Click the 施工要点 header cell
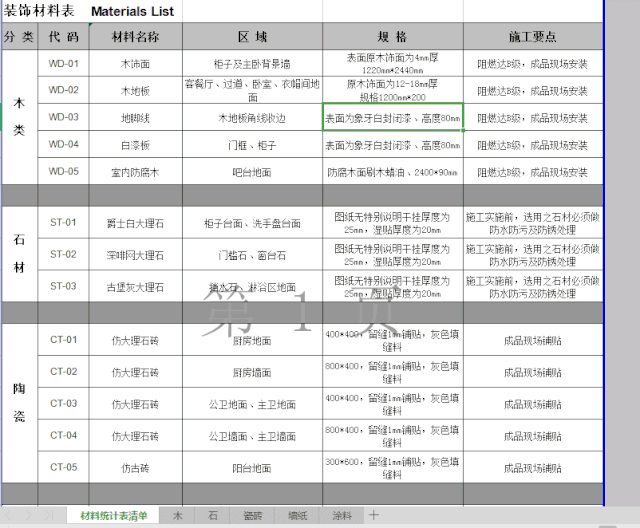 tap(533, 37)
